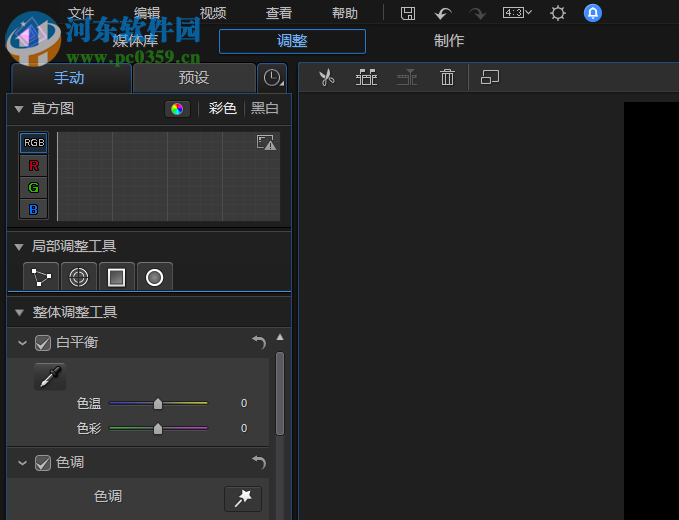679x520 pixels.
Task: Click the 色温 value field
Action: pos(244,404)
